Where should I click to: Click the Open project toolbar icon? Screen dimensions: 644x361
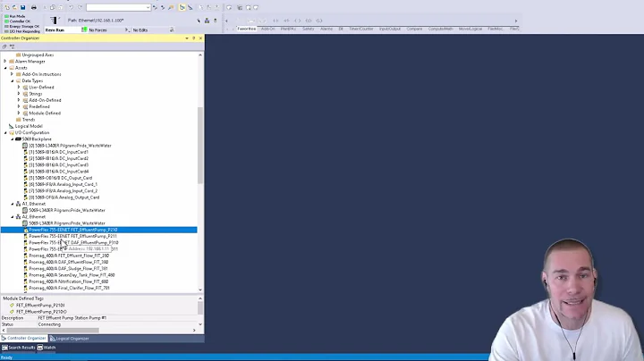(x=14, y=7)
